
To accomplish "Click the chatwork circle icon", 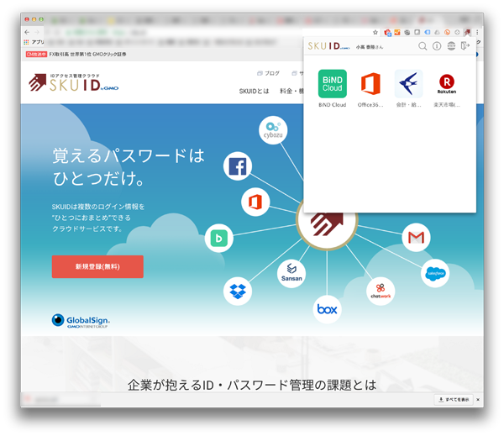I will tap(381, 291).
